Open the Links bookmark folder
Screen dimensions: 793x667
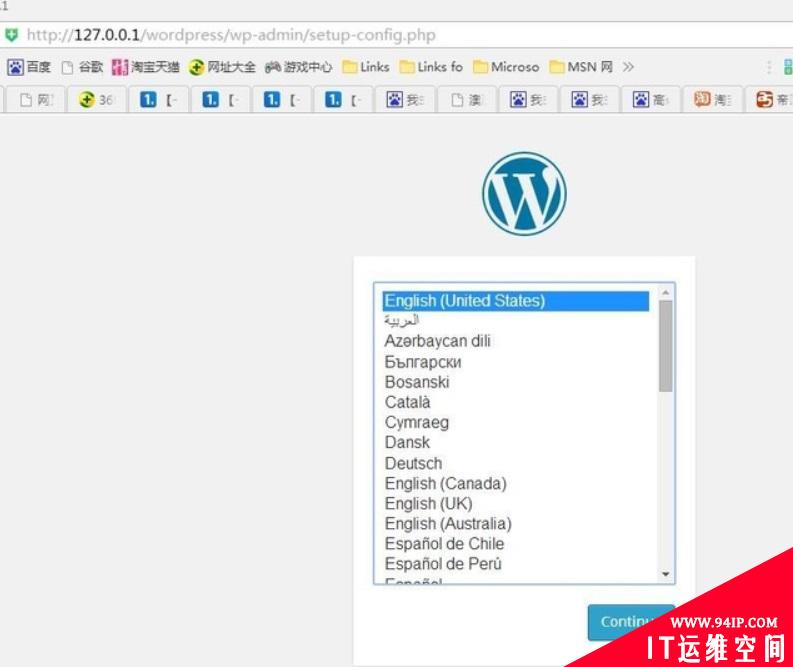point(366,67)
